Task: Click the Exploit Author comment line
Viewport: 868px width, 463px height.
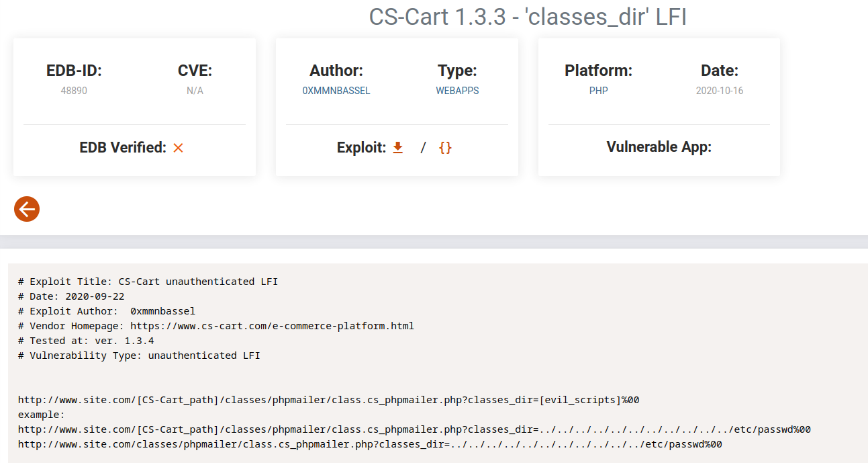Action: click(107, 311)
